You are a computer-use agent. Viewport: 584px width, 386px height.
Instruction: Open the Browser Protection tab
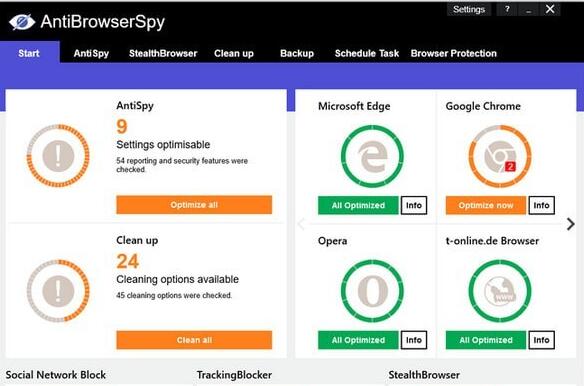point(454,53)
